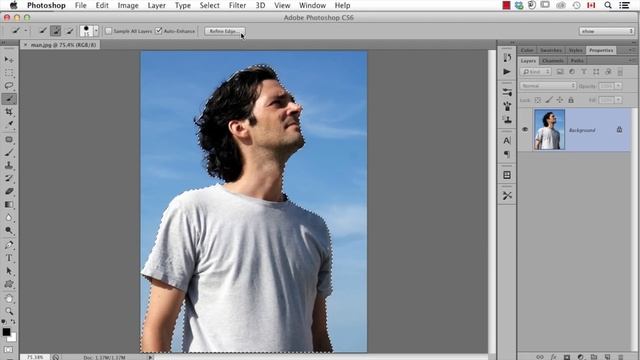
Task: Select the Pen tool
Action: [9, 245]
